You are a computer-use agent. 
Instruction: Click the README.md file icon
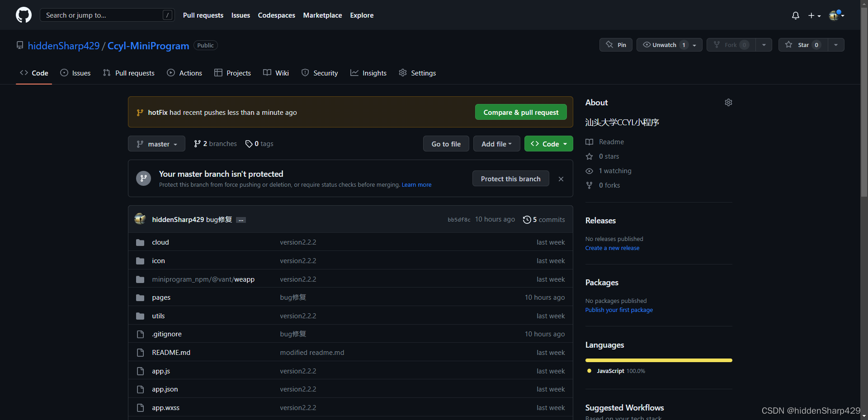[140, 353]
